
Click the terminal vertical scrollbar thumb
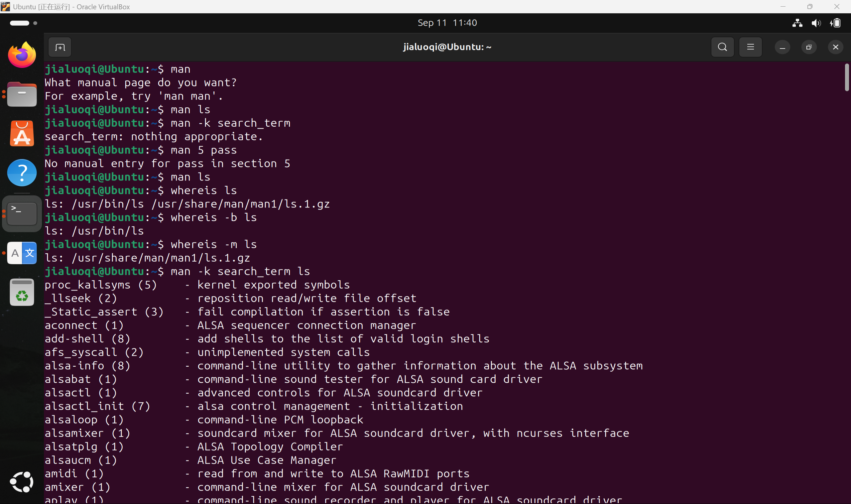[x=846, y=77]
